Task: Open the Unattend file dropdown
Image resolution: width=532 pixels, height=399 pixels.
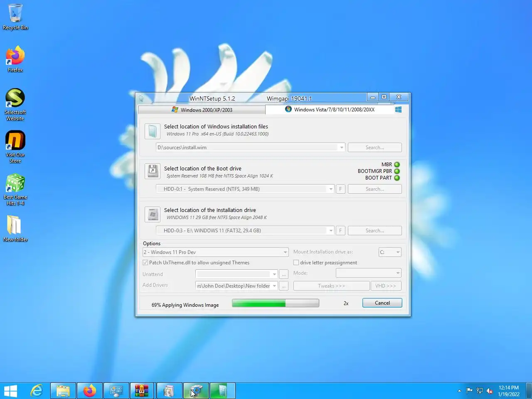Action: pos(274,274)
